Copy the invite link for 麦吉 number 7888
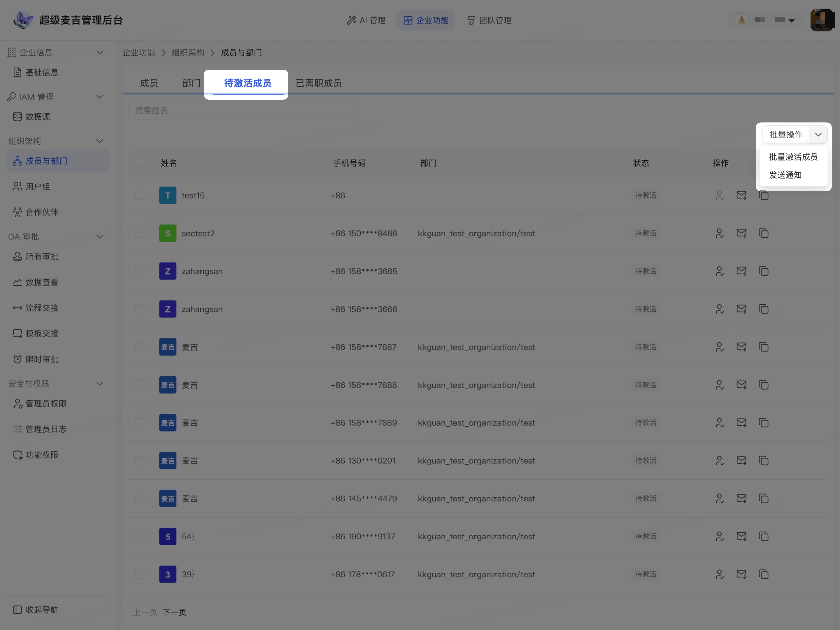The height and width of the screenshot is (630, 840). [763, 385]
